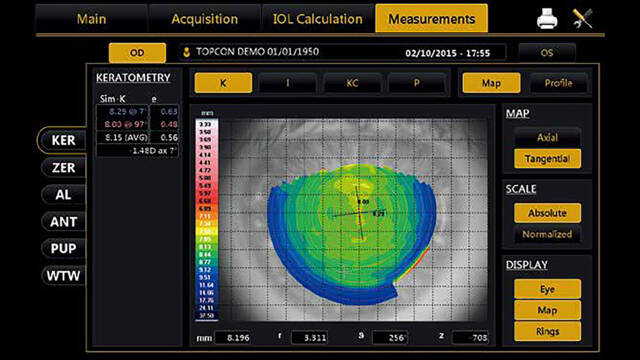Print using the printer icon
The height and width of the screenshot is (360, 640).
point(547,19)
